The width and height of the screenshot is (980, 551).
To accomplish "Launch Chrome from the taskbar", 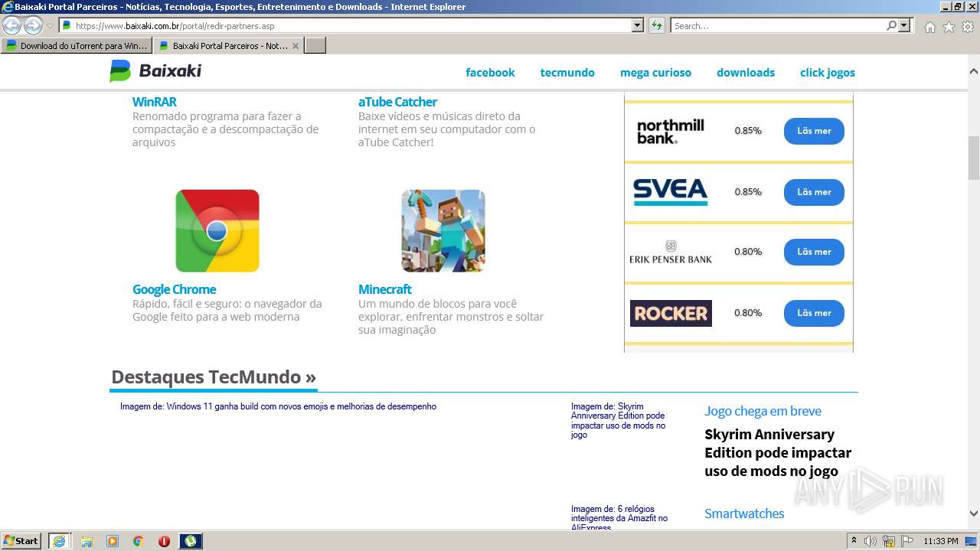I will coord(139,541).
